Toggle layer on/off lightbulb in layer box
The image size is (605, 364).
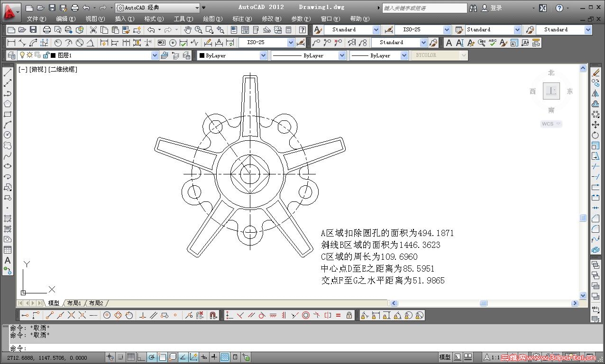click(22, 55)
